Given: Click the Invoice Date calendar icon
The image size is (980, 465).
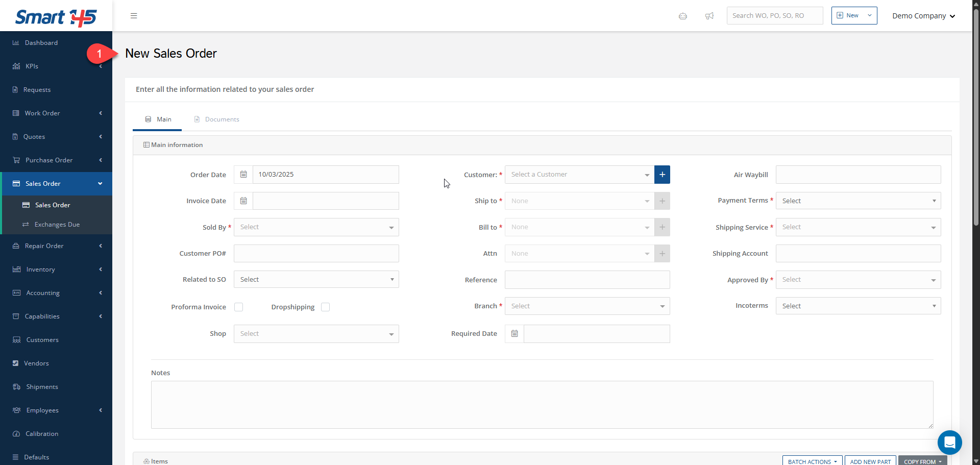Looking at the screenshot, I should (x=243, y=201).
